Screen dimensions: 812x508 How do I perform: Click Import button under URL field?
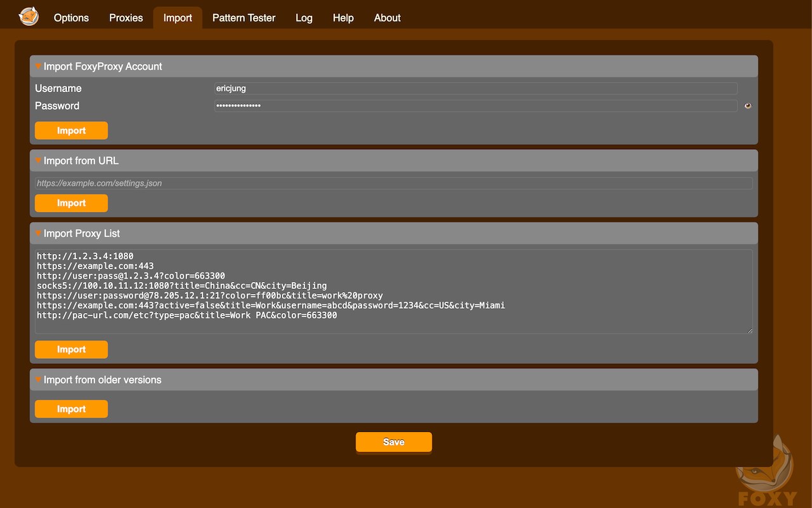[71, 203]
